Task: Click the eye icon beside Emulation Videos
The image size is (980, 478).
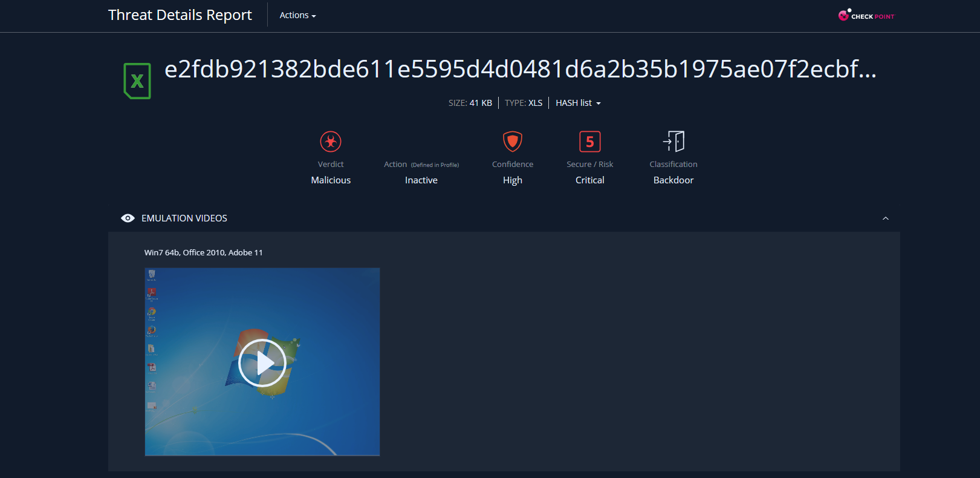Action: (x=128, y=218)
